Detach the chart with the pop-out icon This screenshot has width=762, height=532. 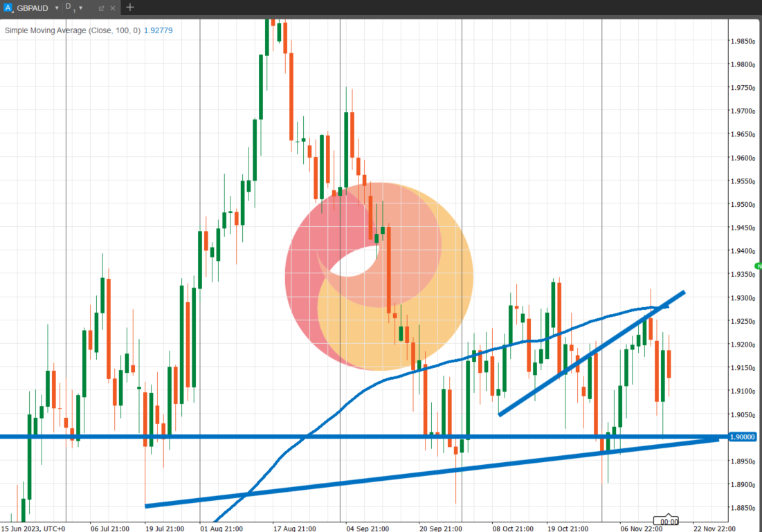[x=101, y=8]
